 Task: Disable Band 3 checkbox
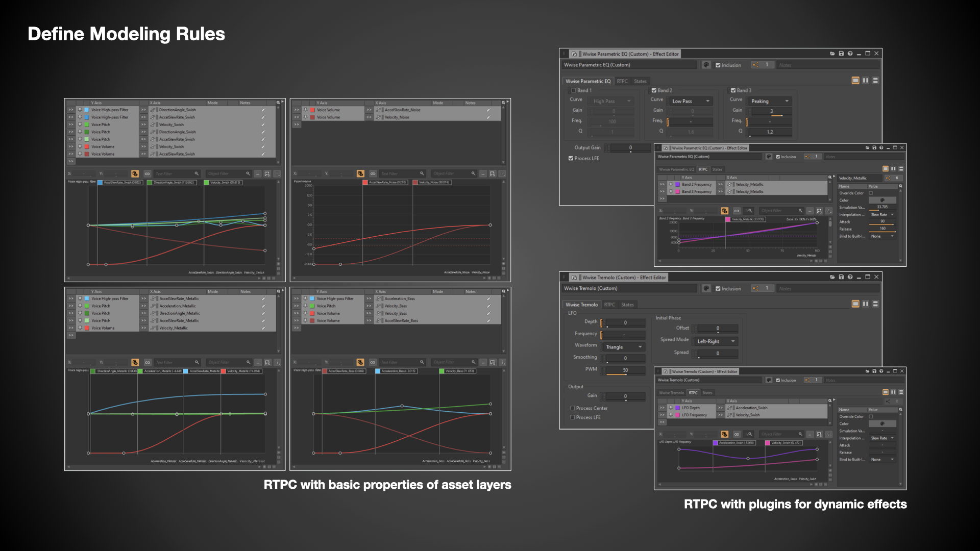tap(733, 90)
